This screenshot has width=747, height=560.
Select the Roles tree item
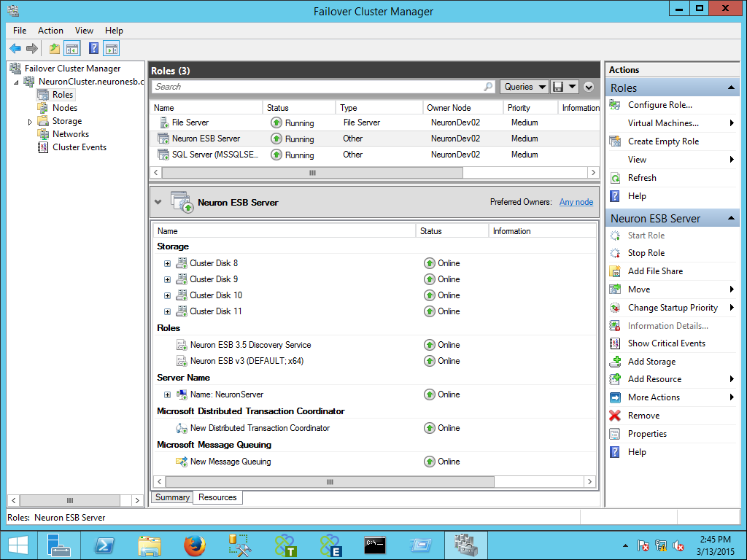(63, 95)
